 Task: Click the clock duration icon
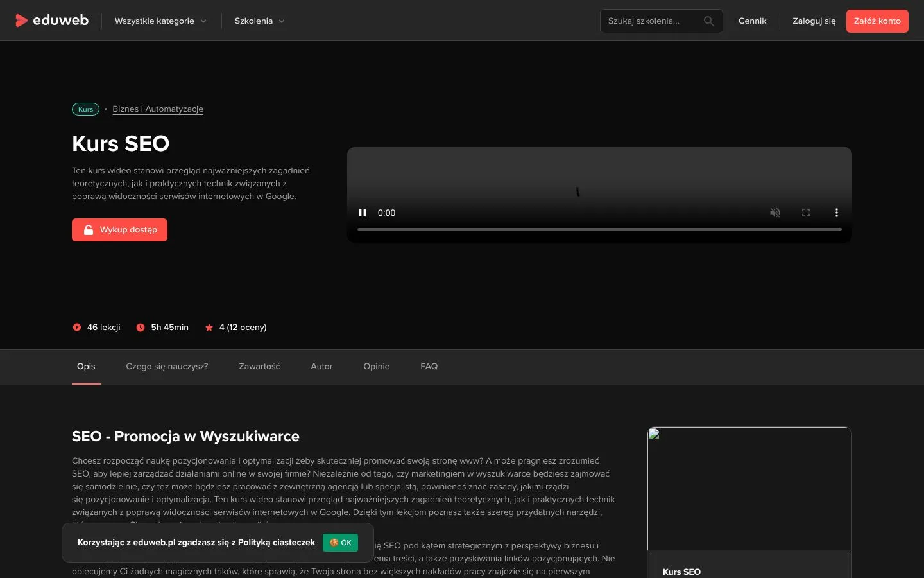pyautogui.click(x=141, y=328)
